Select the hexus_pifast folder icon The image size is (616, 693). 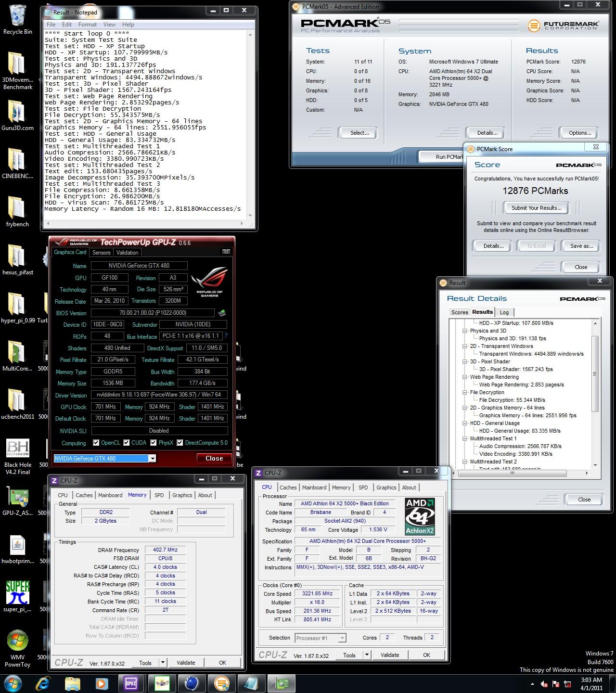click(x=17, y=260)
